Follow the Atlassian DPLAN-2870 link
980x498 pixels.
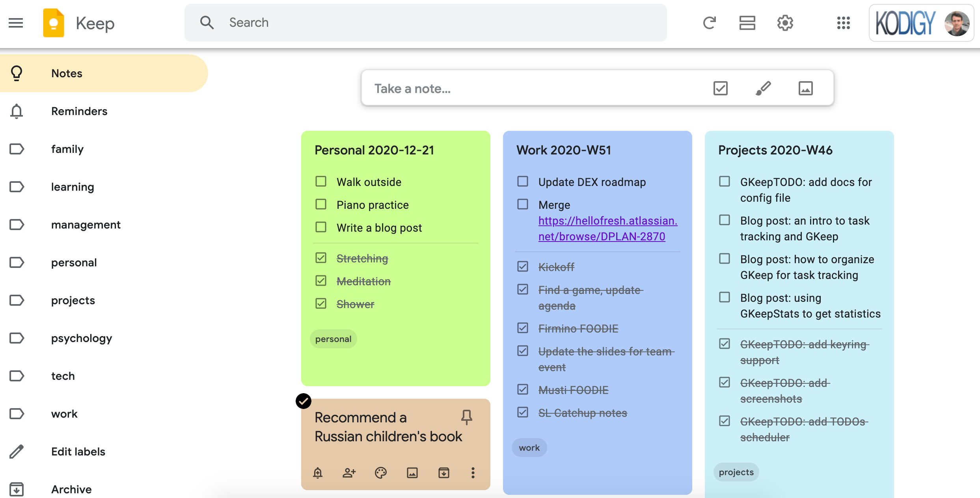tap(607, 229)
